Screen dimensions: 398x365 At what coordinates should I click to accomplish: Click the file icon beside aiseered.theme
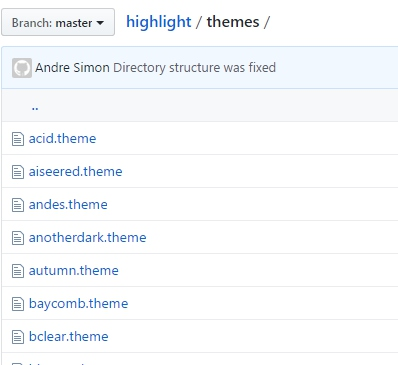18,172
